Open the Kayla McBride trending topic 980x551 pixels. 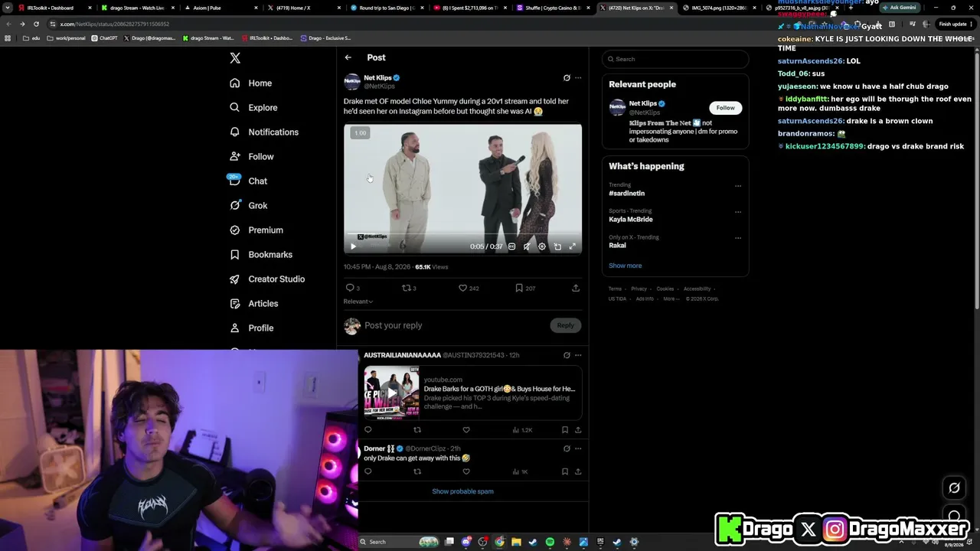(x=631, y=220)
